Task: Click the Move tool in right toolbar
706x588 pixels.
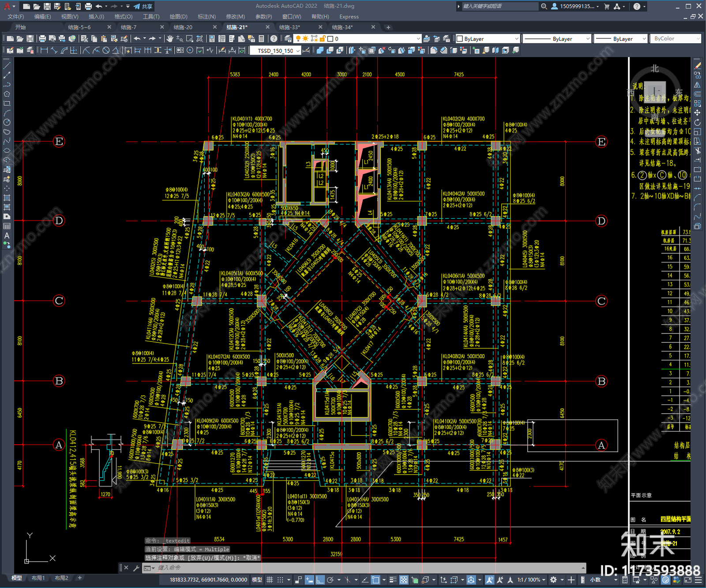Action: tap(697, 113)
